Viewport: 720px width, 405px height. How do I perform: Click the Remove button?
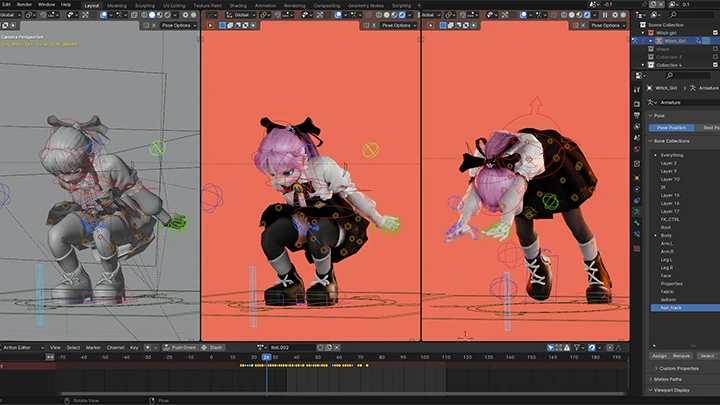(x=681, y=356)
